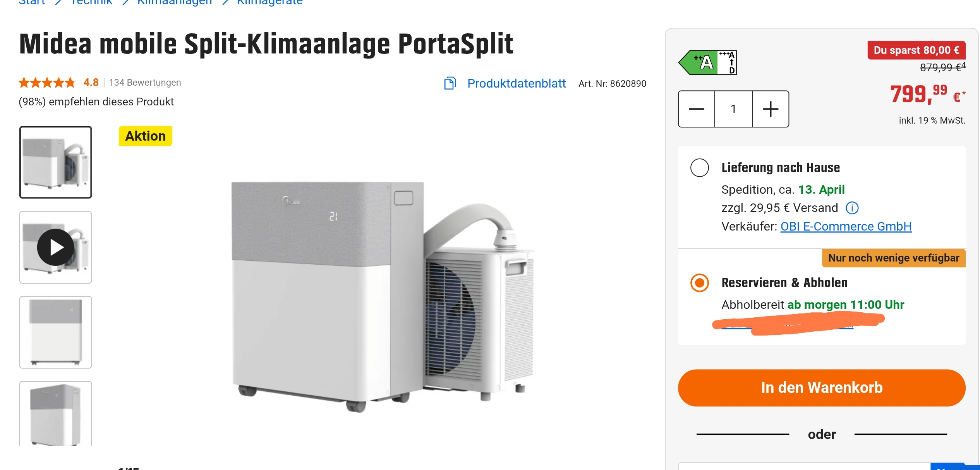Select Reservieren & Abholen radio option
Viewport: 980px width, 470px height.
699,283
